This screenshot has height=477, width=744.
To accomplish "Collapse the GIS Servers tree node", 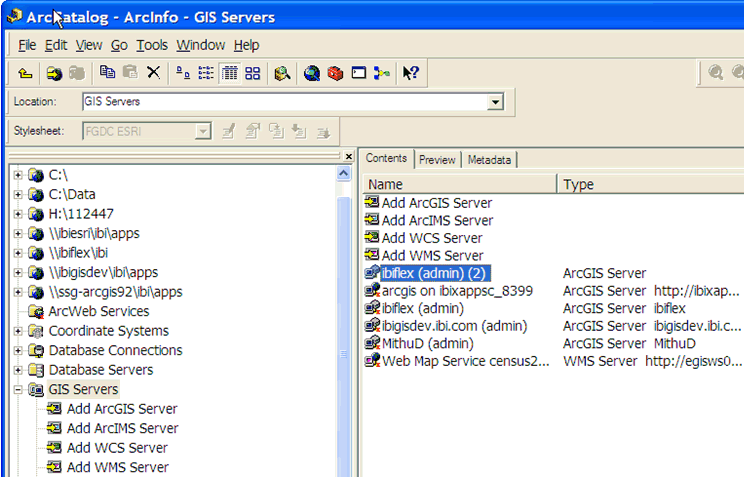I will tap(18, 390).
